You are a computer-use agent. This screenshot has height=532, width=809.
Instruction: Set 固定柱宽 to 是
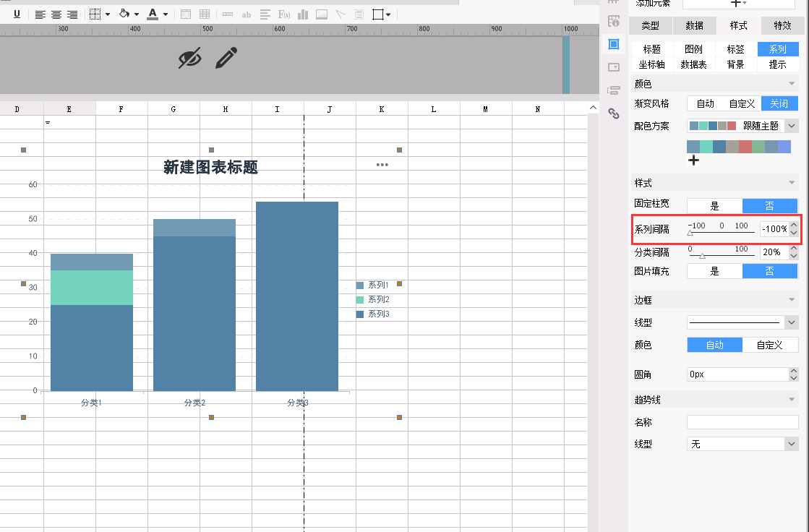[x=714, y=206]
